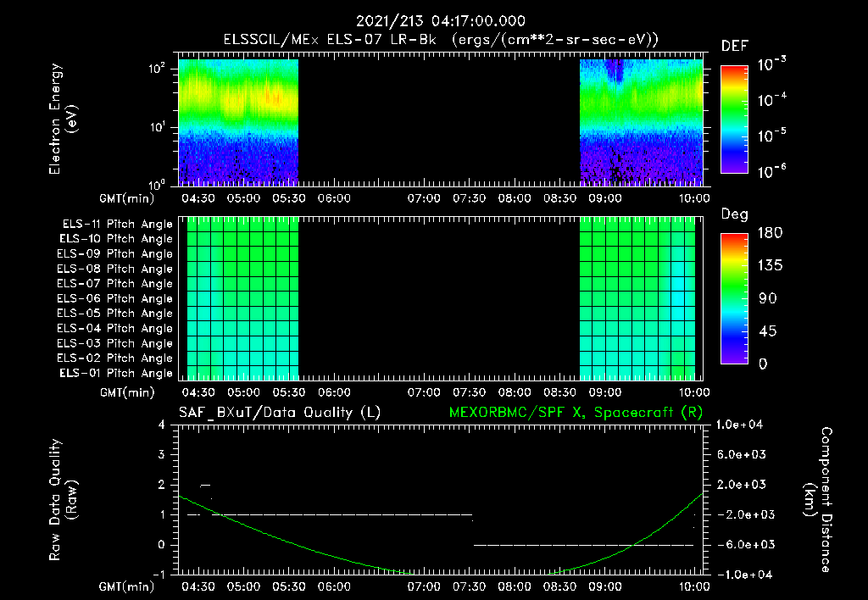
Task: Click the DEF color scale bar
Action: [x=734, y=119]
